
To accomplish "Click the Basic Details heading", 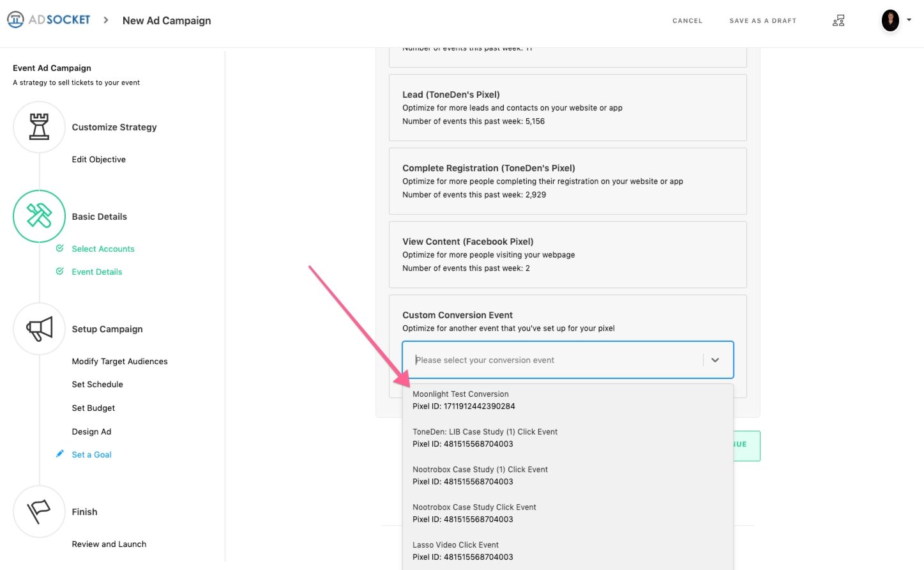I will pos(100,217).
